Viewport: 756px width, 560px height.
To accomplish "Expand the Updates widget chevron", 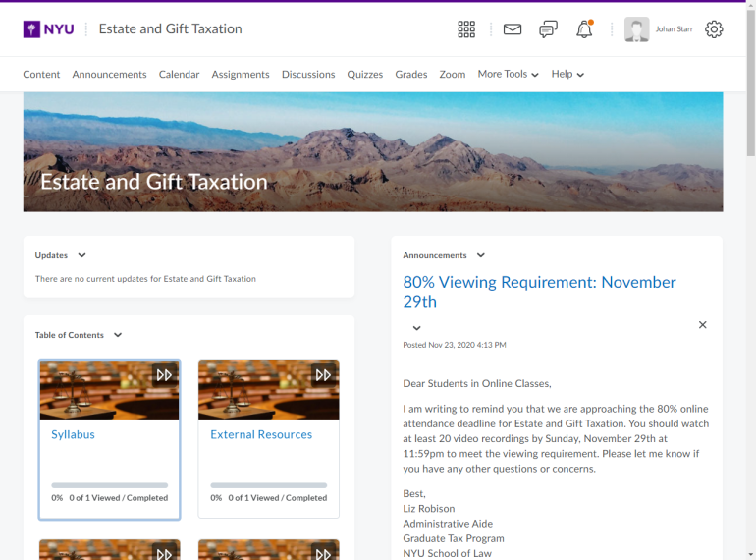I will click(x=82, y=255).
